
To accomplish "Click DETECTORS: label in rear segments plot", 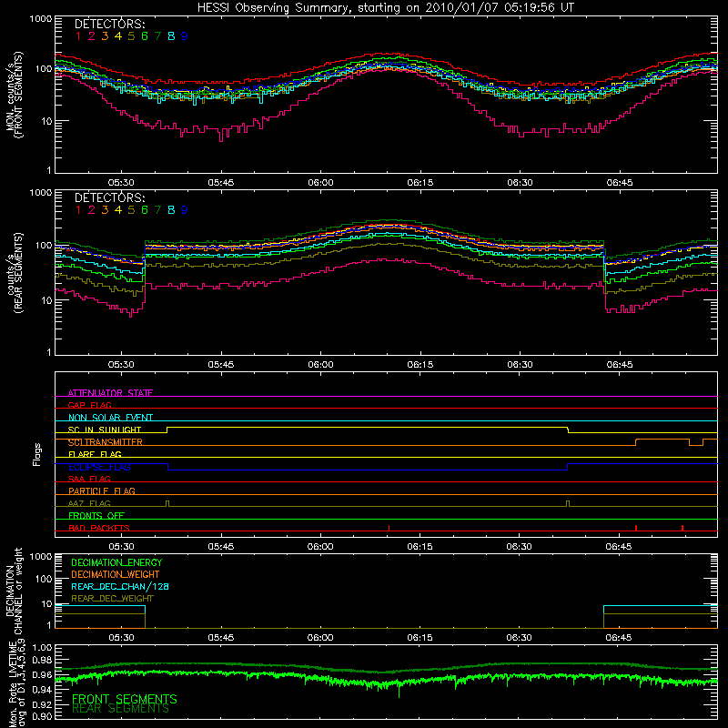I will coord(109,197).
